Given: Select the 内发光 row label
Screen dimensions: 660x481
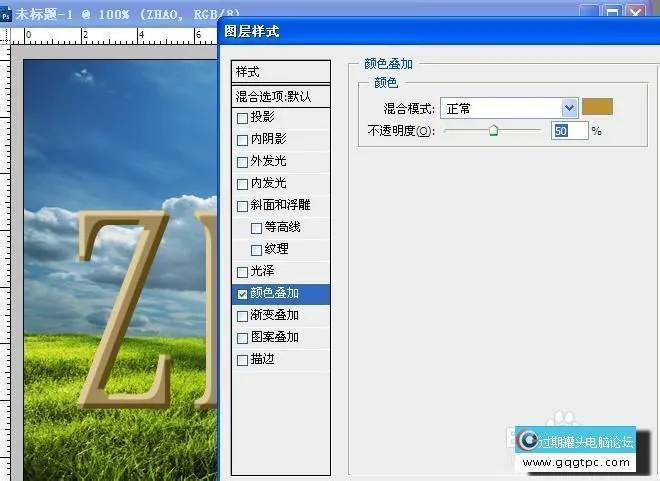Looking at the screenshot, I should point(269,183).
